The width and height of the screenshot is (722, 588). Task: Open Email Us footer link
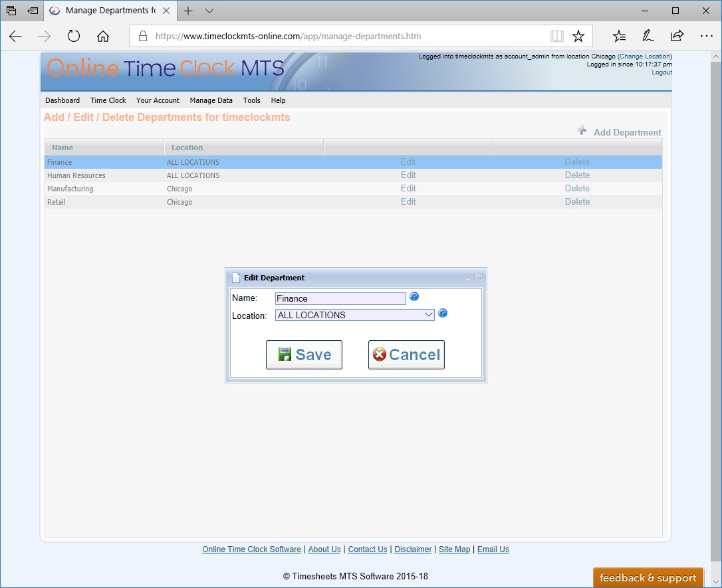tap(493, 549)
